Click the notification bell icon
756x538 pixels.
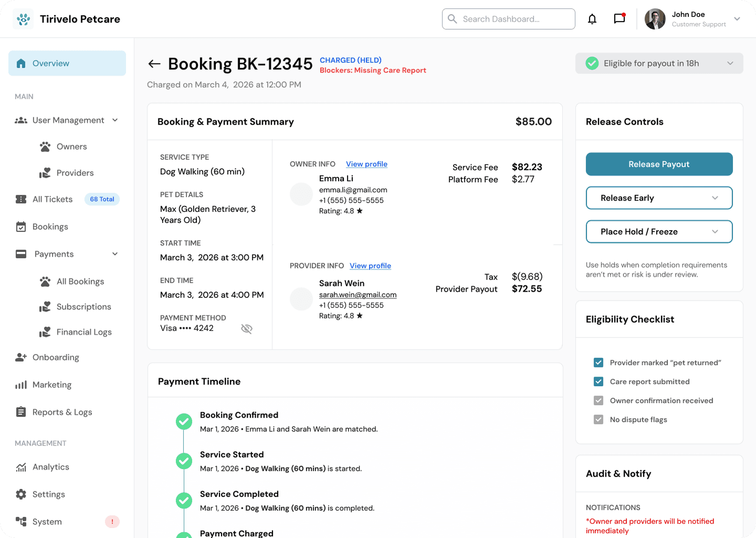[592, 19]
